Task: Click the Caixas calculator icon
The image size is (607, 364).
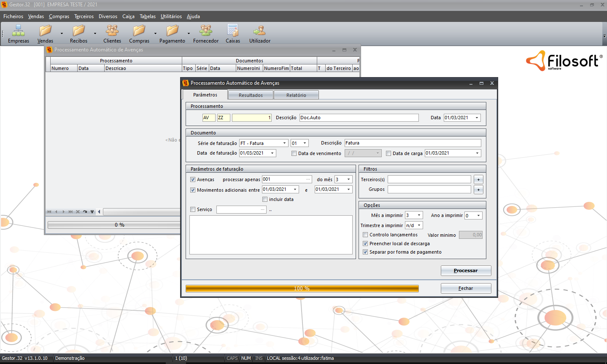Action: (x=232, y=31)
